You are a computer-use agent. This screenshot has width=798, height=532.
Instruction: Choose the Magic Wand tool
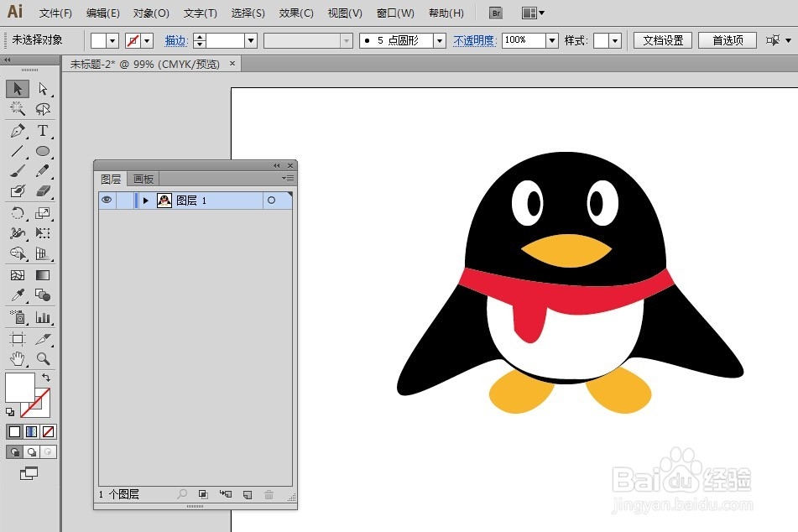18,108
